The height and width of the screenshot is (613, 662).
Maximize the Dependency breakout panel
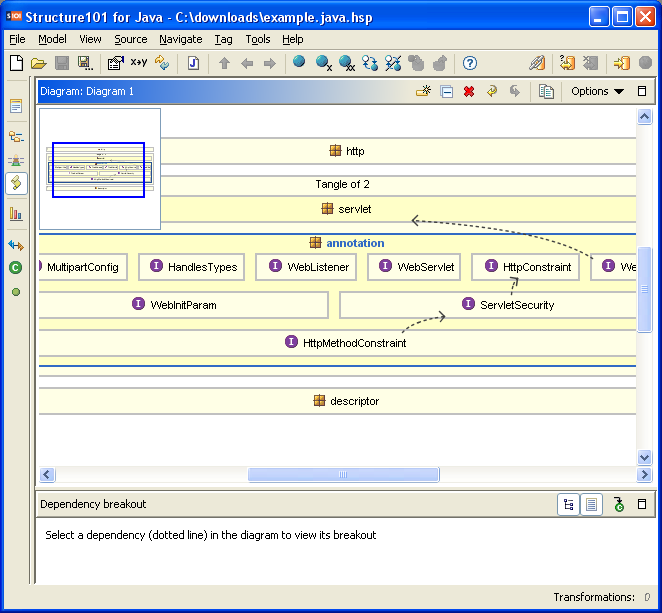pyautogui.click(x=642, y=504)
